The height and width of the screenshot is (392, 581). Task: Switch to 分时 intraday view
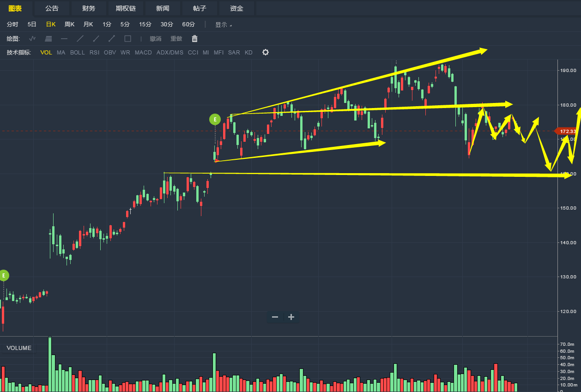point(12,24)
